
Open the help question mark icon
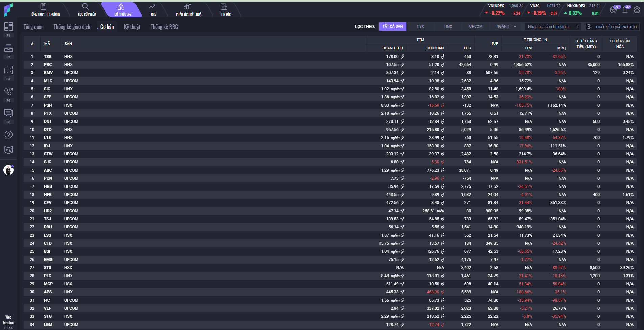8,135
